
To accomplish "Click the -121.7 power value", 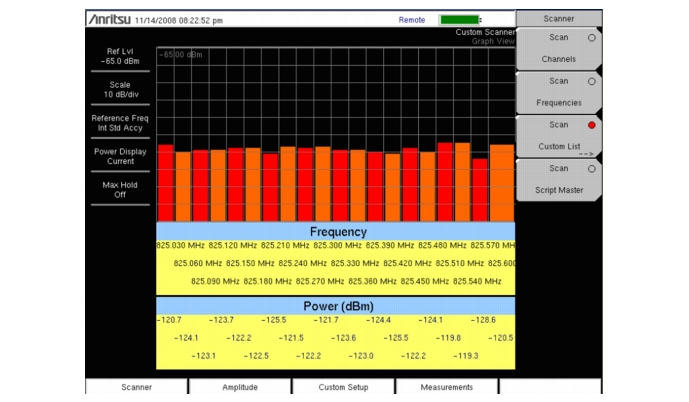I will pos(326,320).
